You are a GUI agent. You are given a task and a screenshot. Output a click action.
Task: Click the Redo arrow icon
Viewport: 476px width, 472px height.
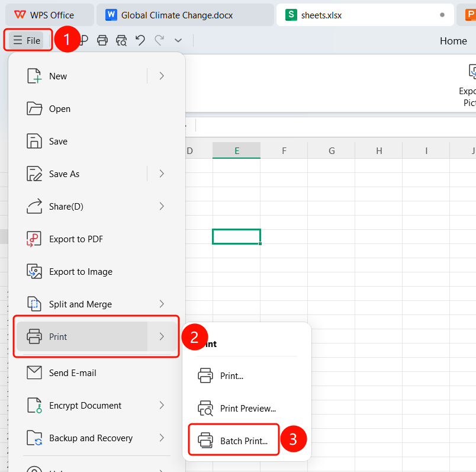coord(159,40)
